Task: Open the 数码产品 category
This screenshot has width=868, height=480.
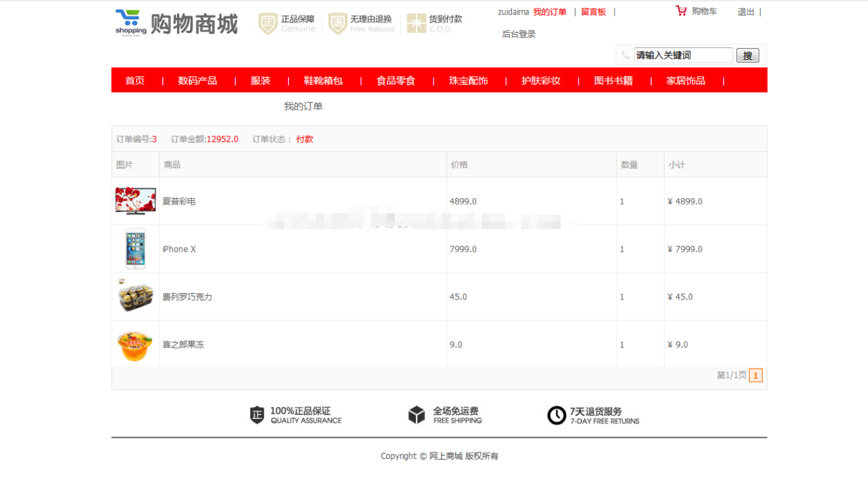Action: [197, 80]
